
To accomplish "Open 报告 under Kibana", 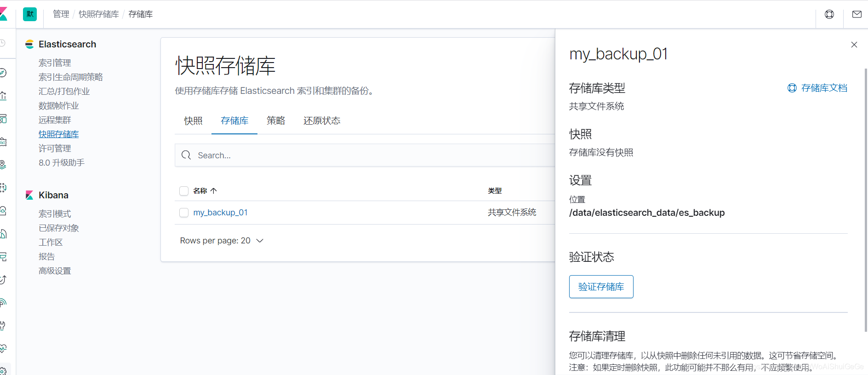I will [46, 256].
